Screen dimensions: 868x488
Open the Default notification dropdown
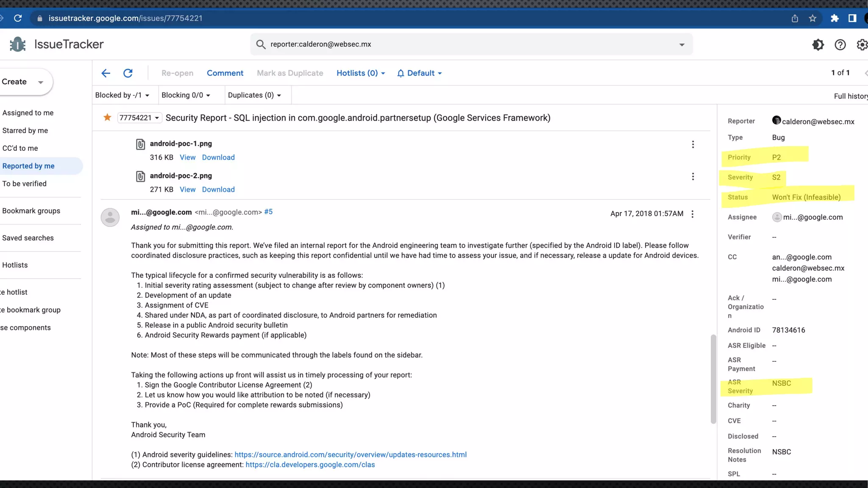pyautogui.click(x=420, y=73)
